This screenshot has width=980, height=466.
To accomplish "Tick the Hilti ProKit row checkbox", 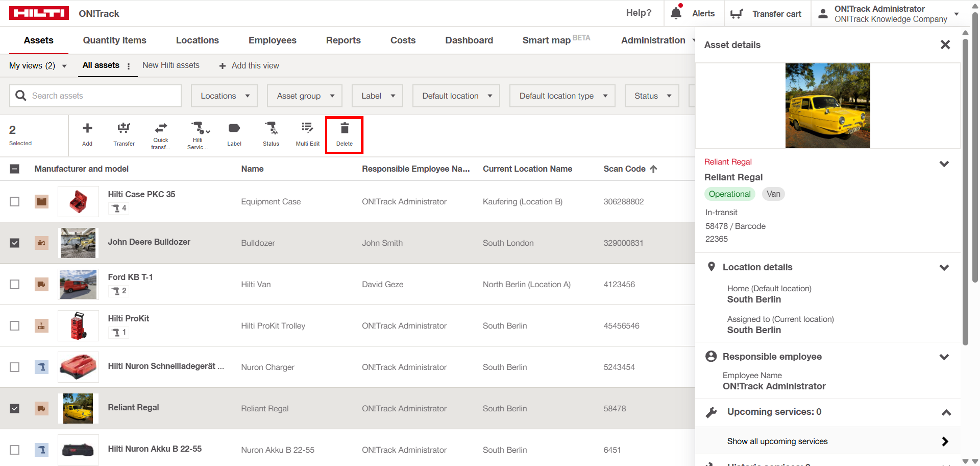I will click(14, 326).
